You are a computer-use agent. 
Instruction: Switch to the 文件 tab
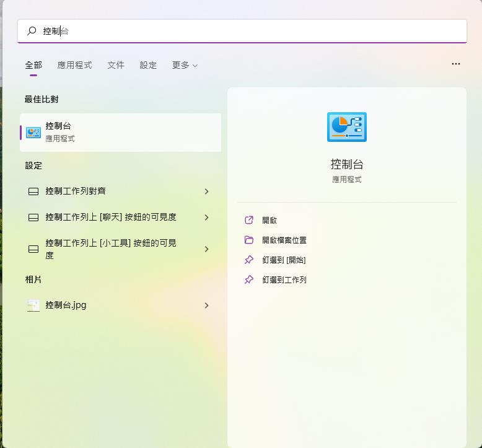[x=116, y=65]
